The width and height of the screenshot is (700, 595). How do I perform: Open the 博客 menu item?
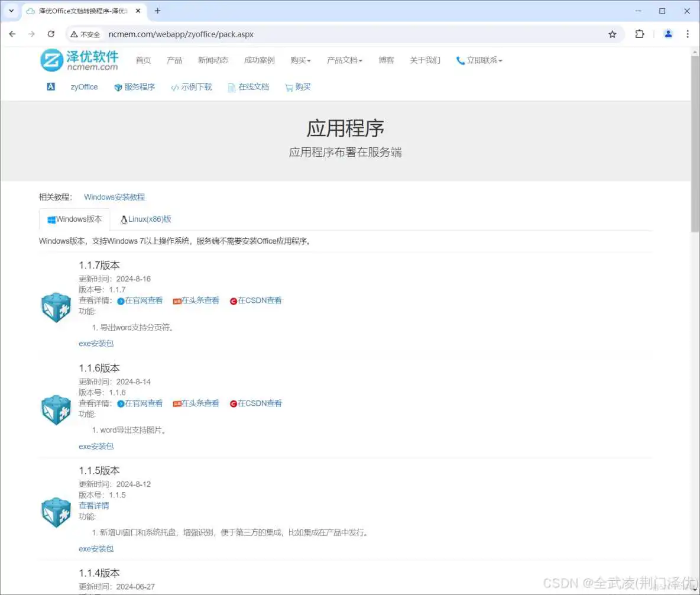pyautogui.click(x=385, y=60)
